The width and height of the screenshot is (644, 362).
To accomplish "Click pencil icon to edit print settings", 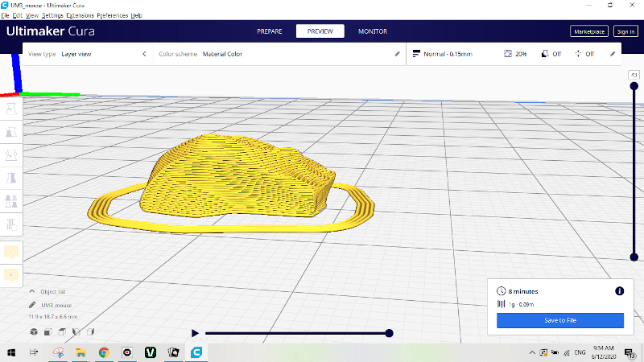I will (613, 54).
